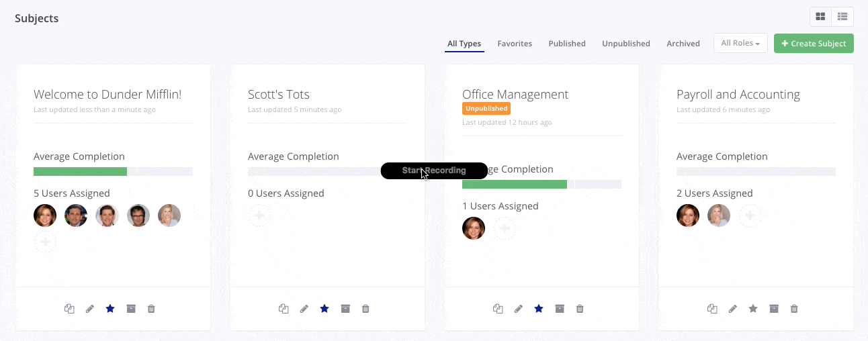Click the Subjects page heading
This screenshot has width=868, height=341.
click(x=37, y=18)
